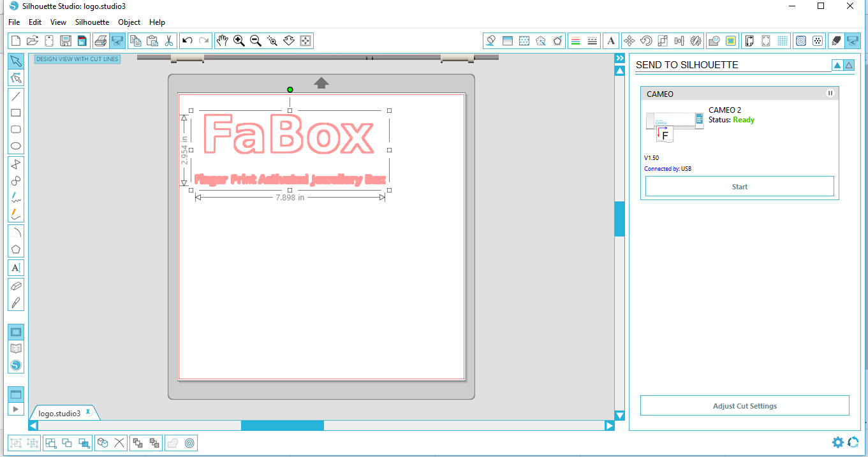Image resolution: width=868 pixels, height=457 pixels.
Task: Open the Library book icon
Action: (x=16, y=349)
